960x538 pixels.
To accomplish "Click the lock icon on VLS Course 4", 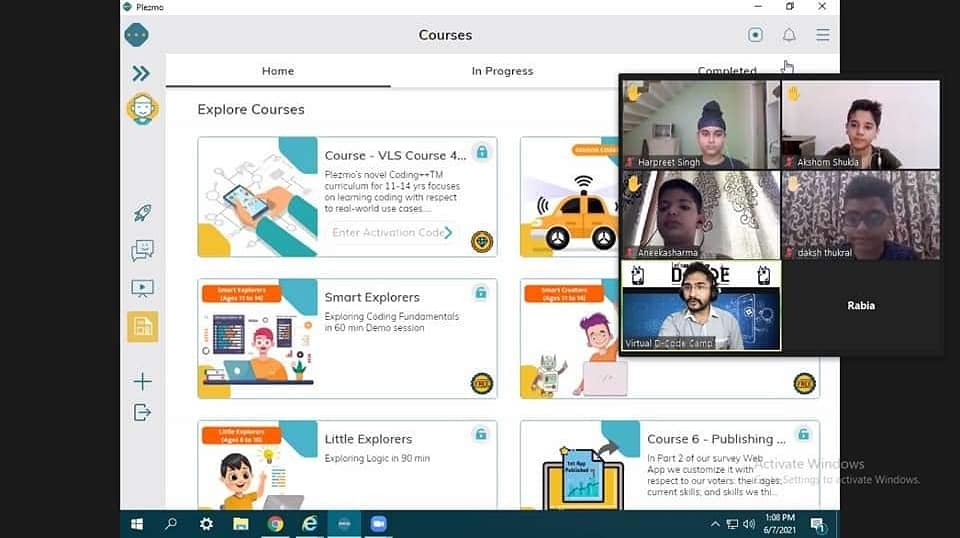I will (x=482, y=152).
